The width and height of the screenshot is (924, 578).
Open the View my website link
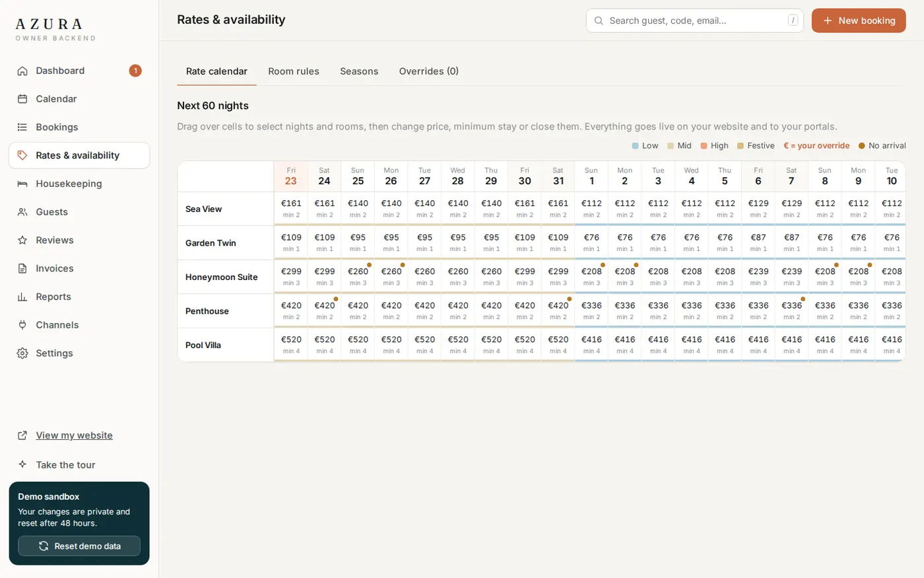74,435
